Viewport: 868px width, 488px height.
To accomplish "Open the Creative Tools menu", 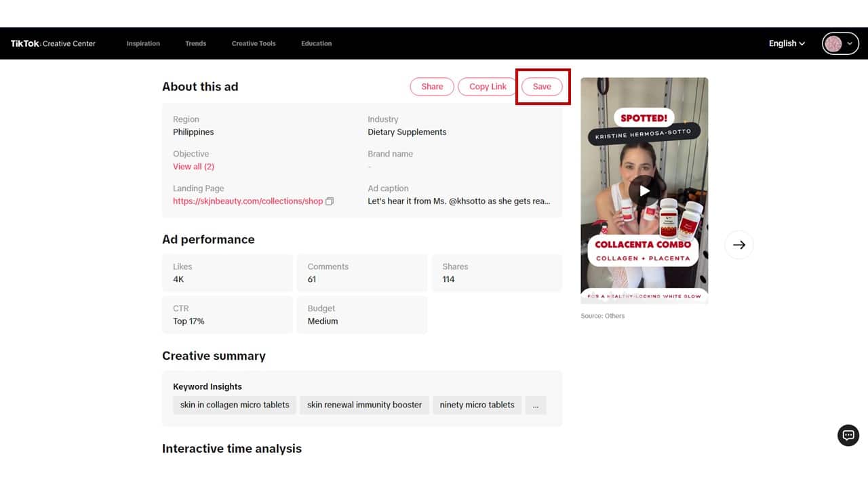I will point(254,43).
